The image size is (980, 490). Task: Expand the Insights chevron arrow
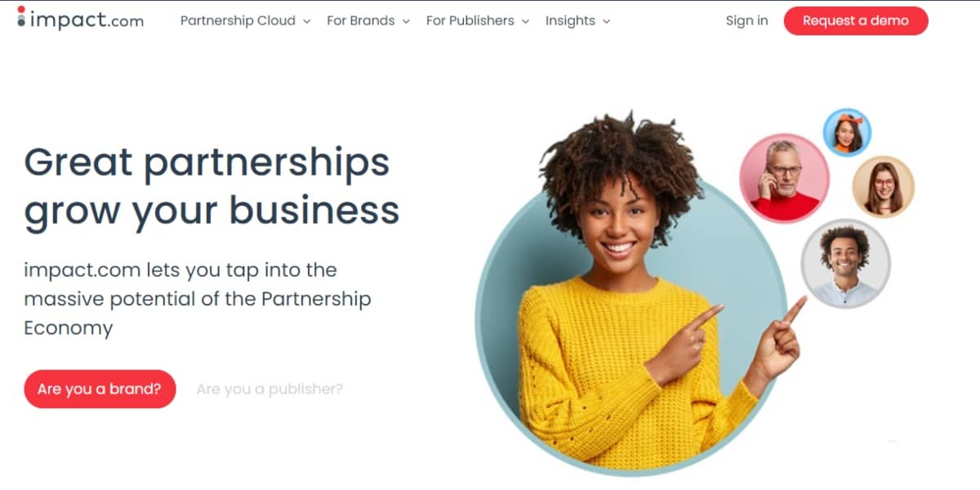(606, 22)
